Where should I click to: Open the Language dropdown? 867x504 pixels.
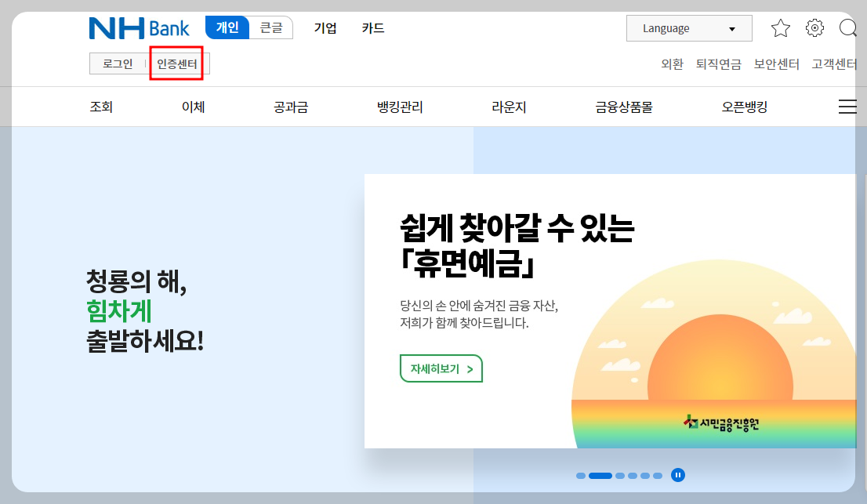point(688,28)
